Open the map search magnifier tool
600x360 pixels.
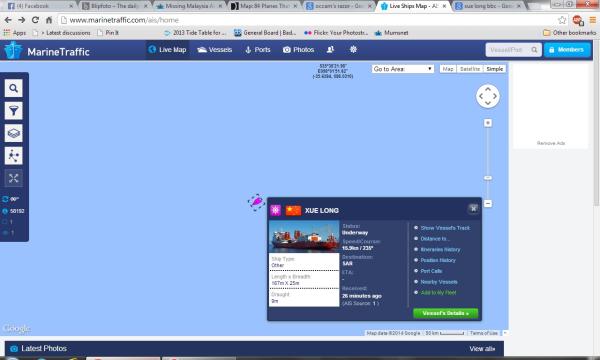point(13,88)
